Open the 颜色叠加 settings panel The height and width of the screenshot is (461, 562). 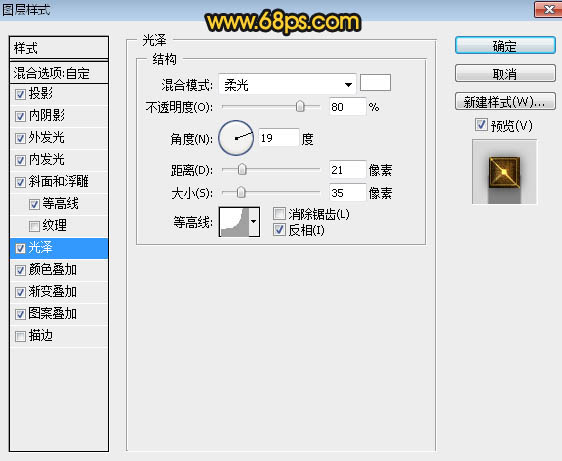click(53, 270)
